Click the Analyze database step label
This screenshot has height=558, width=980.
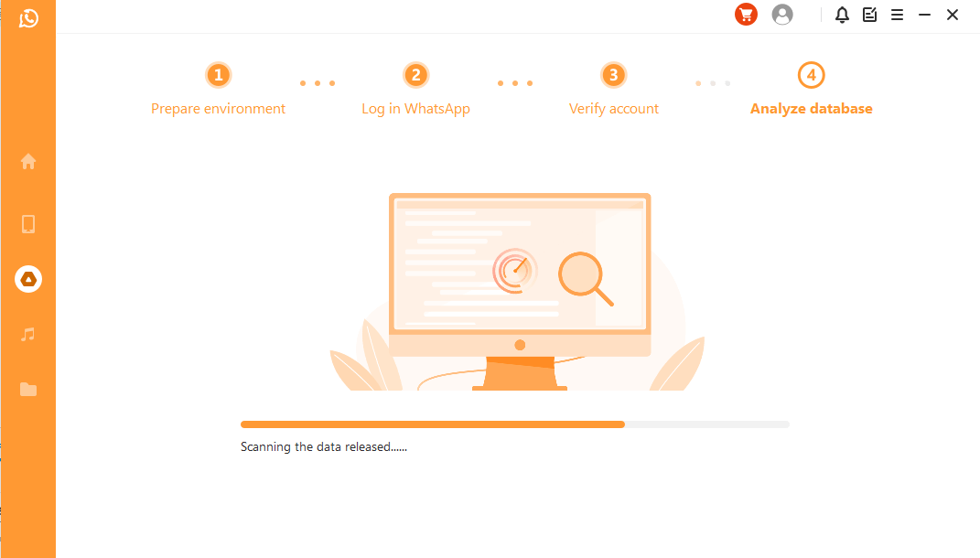(812, 109)
